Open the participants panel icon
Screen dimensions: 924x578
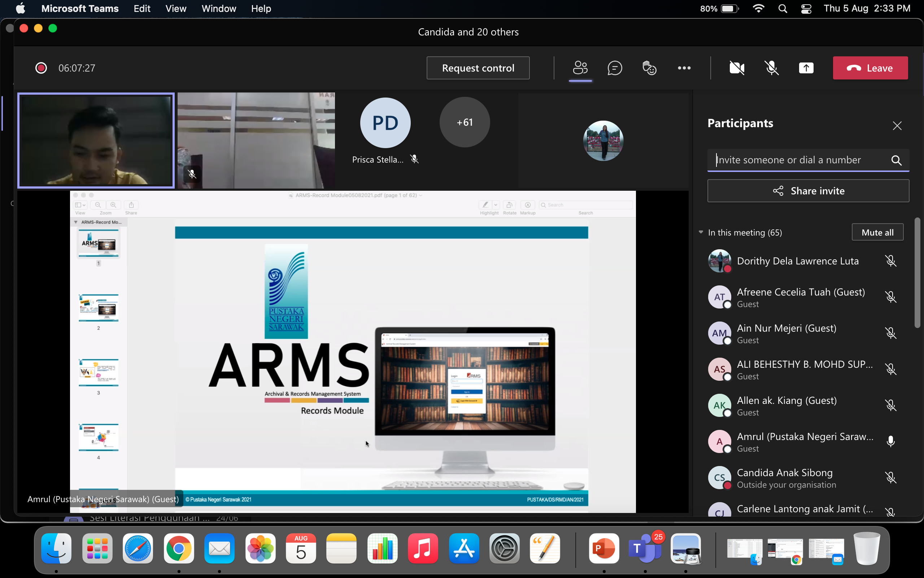[x=580, y=68]
